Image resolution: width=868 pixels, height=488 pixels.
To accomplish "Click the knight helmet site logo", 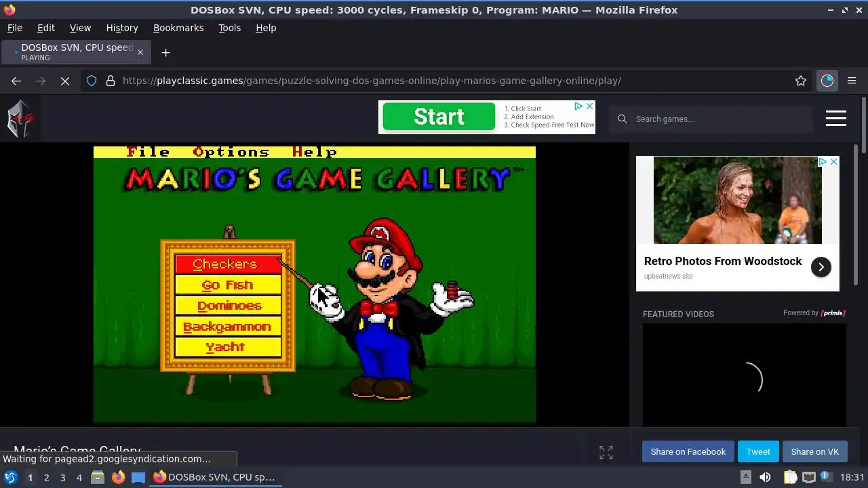I will pos(20,119).
